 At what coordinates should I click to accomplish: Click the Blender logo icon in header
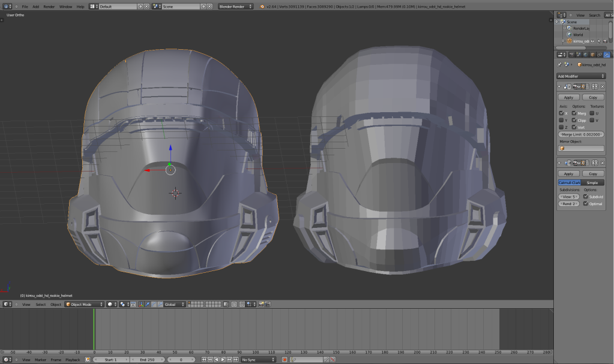[262, 7]
